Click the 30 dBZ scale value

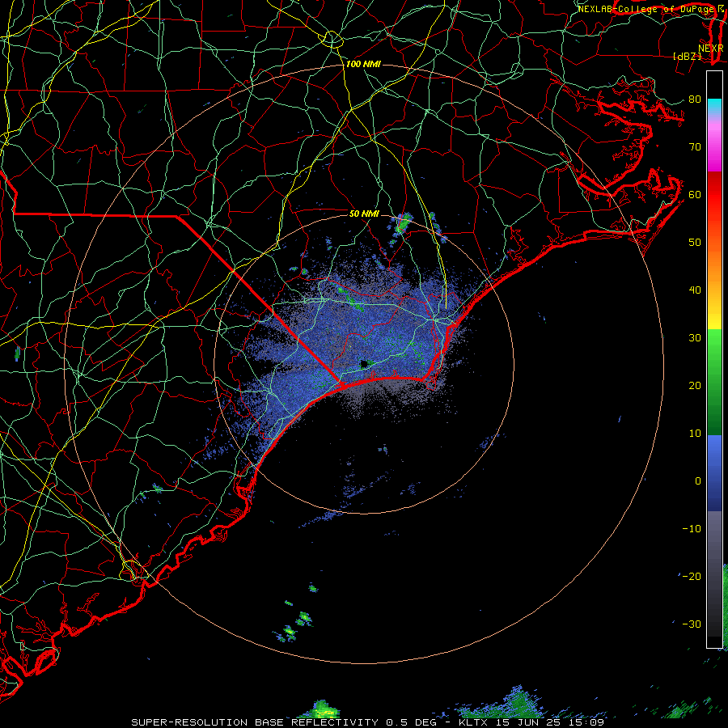(695, 338)
